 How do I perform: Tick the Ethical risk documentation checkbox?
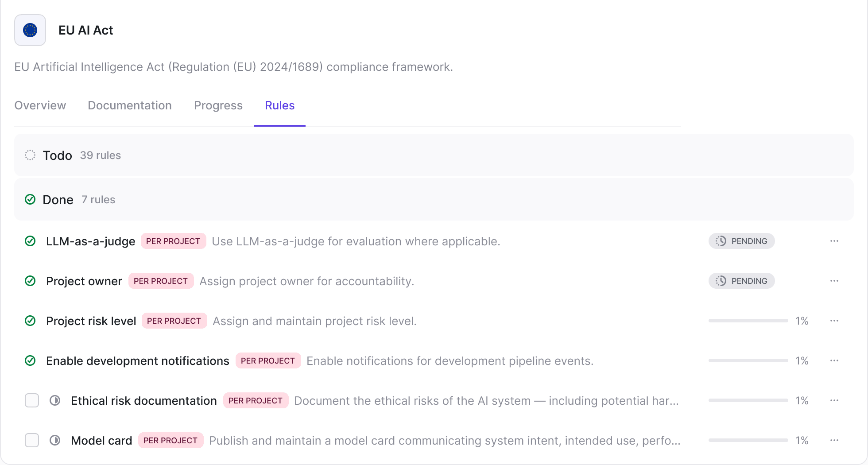[32, 400]
